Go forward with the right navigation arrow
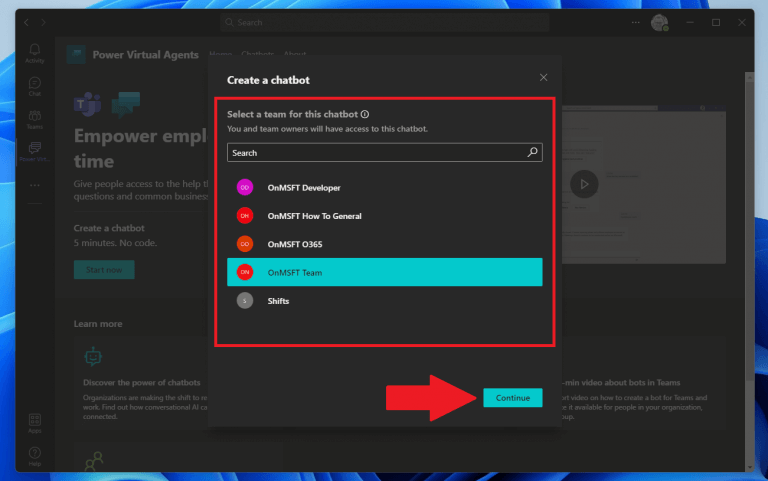Image resolution: width=768 pixels, height=481 pixels. click(43, 23)
